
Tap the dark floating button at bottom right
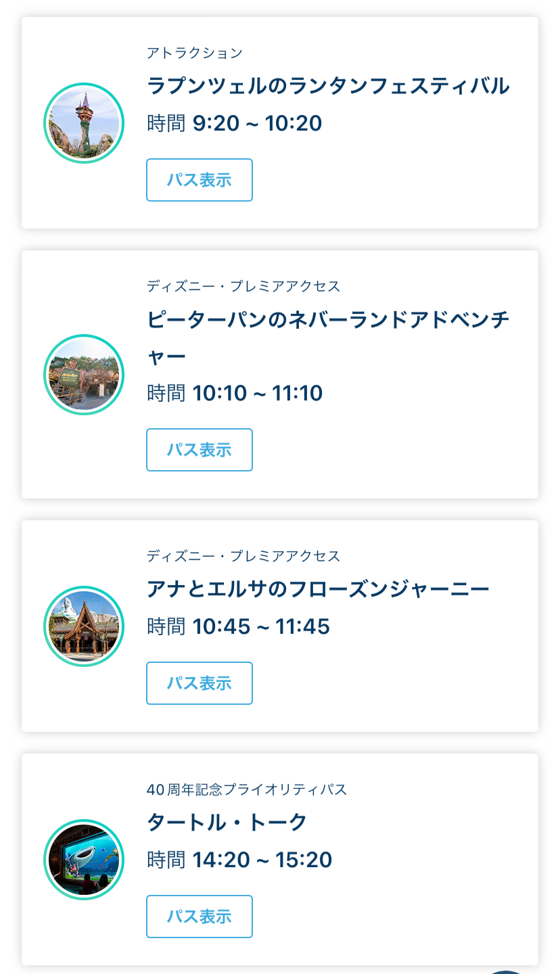pos(506,971)
